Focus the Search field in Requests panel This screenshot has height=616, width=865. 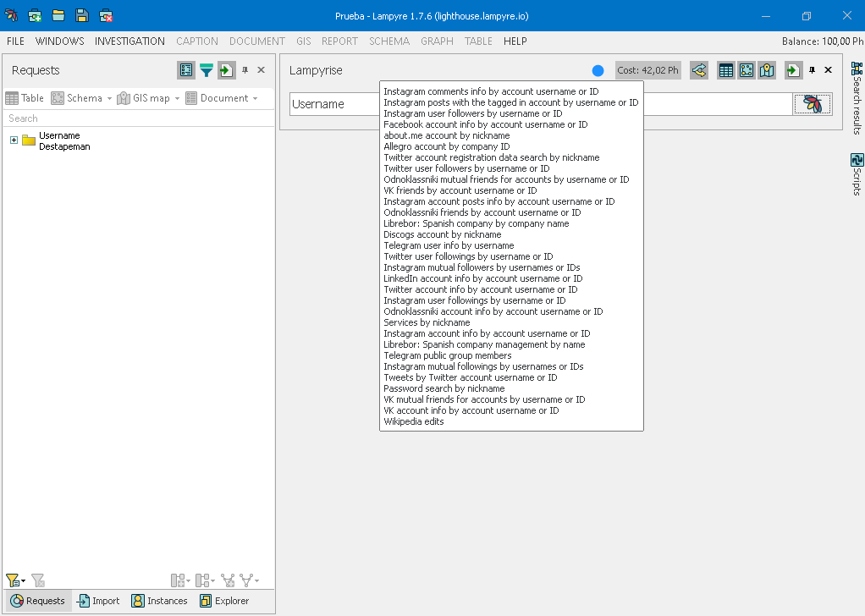tap(139, 118)
